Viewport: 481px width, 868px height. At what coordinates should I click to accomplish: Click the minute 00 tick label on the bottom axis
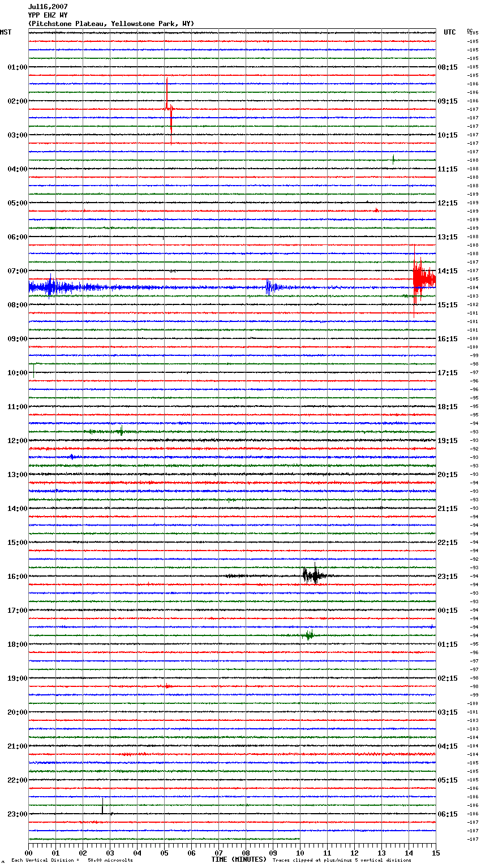coord(28,853)
